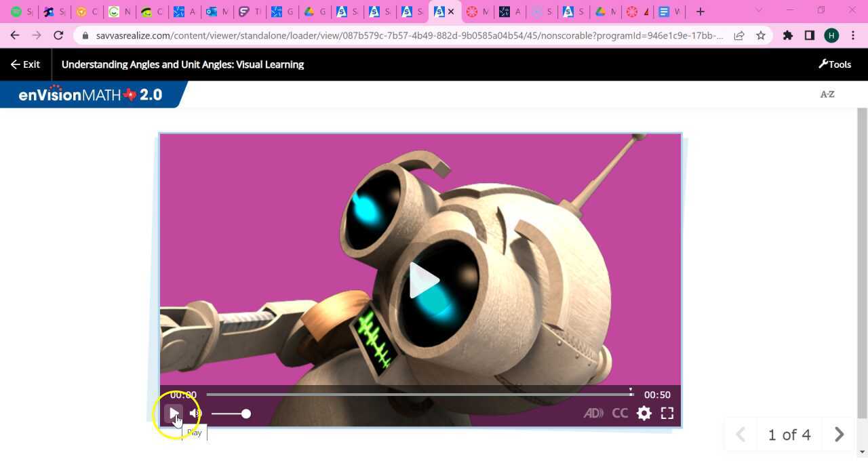Open the Chrome extensions puzzle icon

click(x=788, y=35)
